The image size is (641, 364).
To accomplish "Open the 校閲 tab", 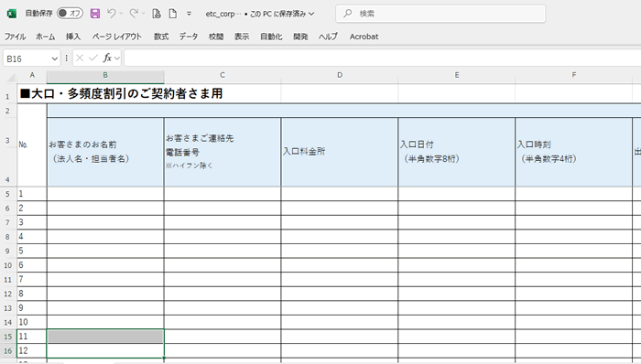I will (x=216, y=37).
